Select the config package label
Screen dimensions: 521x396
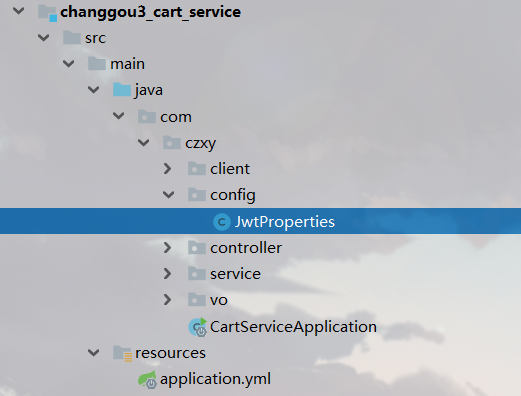click(233, 195)
